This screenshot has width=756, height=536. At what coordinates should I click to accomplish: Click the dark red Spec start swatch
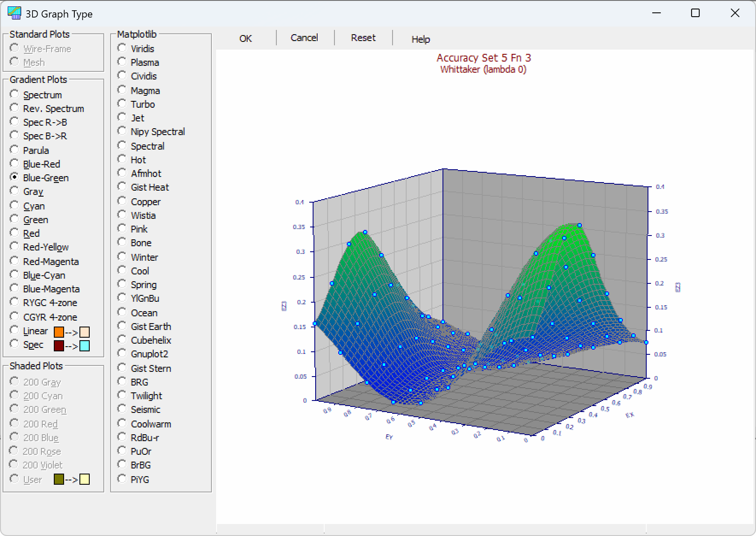pos(59,346)
